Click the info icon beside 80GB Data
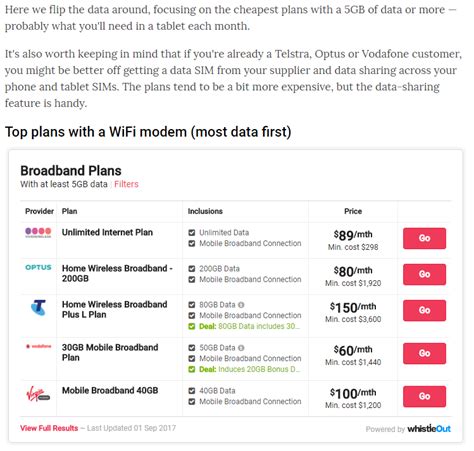Screen dimensions: 474x451 tap(241, 305)
